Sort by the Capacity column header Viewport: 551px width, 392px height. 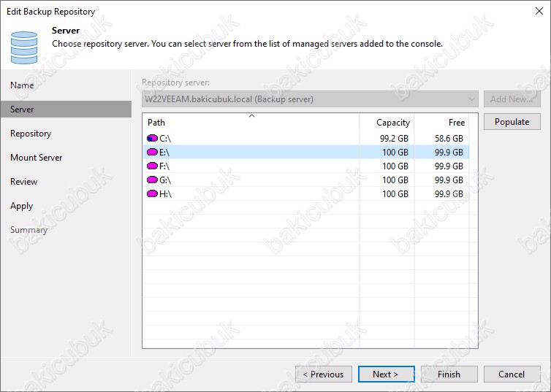pos(387,123)
